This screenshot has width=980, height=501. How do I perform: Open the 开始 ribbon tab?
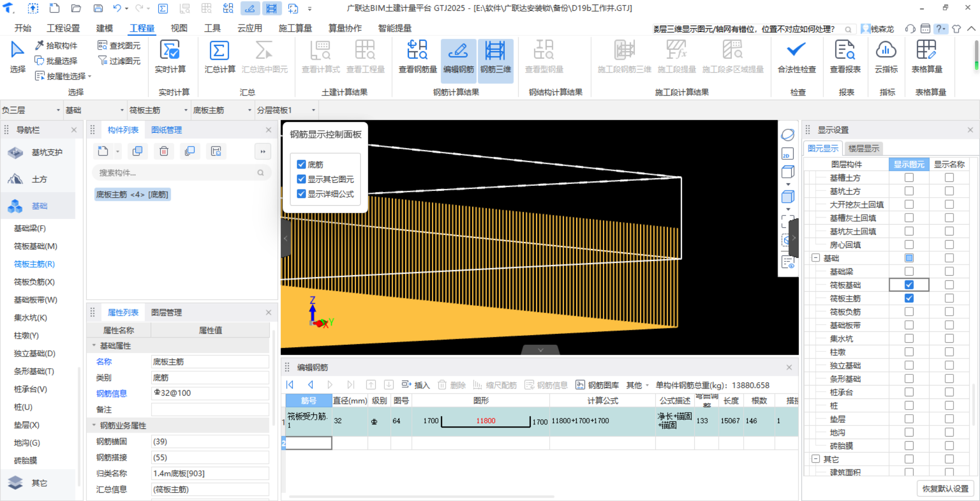[x=23, y=28]
